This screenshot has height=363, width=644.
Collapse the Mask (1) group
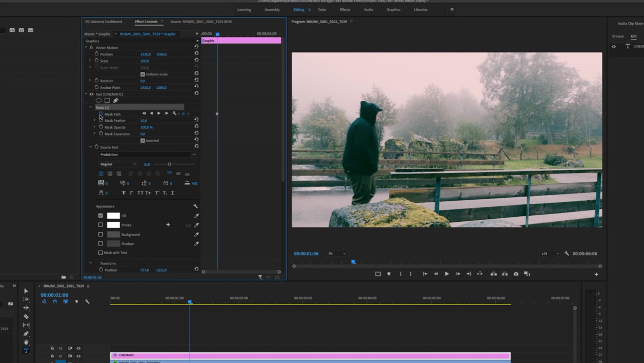91,107
